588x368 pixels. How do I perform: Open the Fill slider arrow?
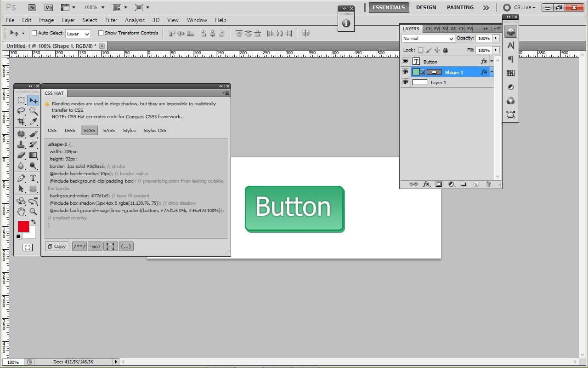496,50
